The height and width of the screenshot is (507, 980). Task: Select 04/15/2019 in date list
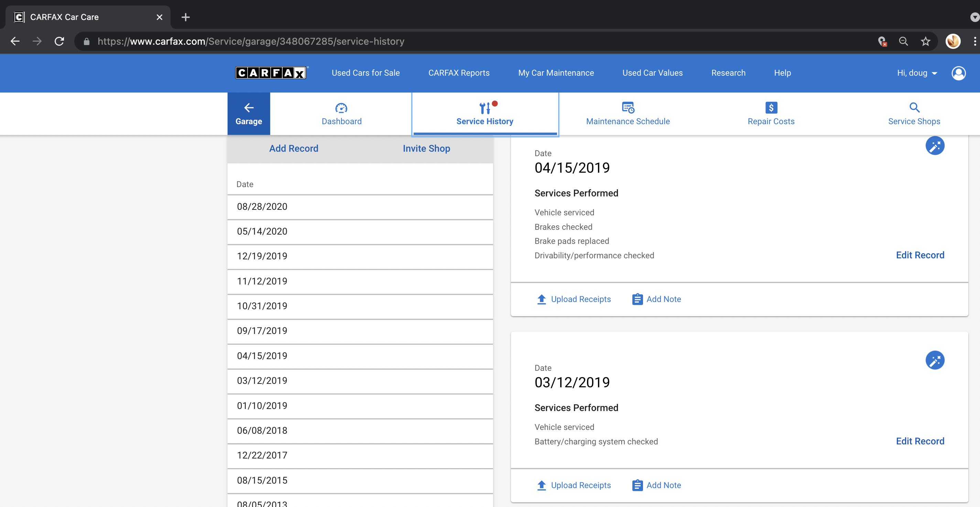[360, 356]
